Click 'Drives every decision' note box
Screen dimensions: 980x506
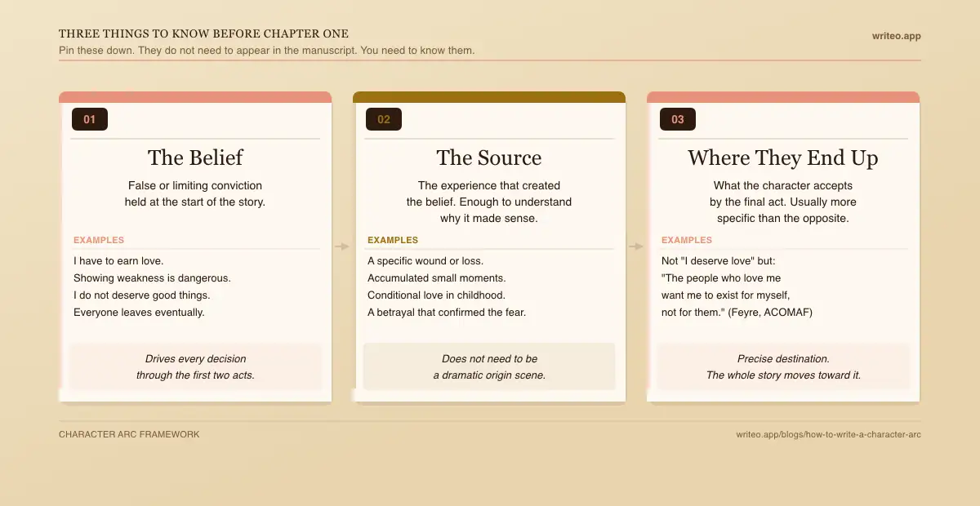(x=195, y=367)
